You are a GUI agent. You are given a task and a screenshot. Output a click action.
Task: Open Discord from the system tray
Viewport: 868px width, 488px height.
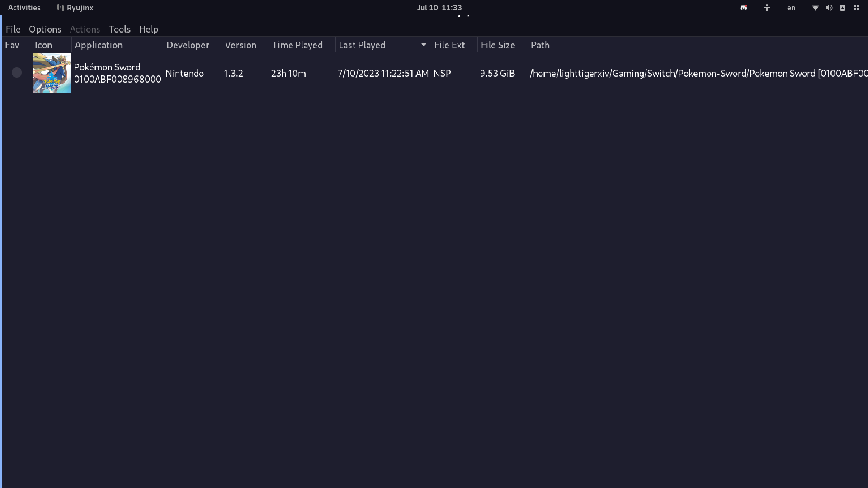click(744, 8)
